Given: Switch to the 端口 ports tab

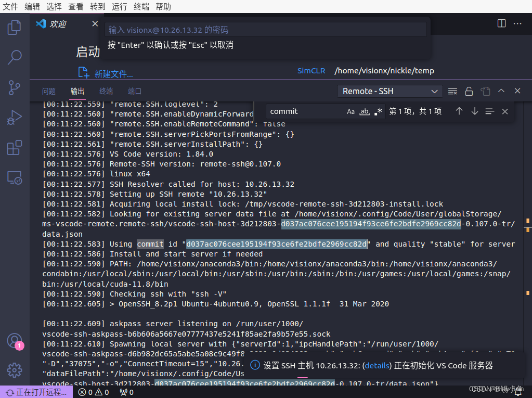Looking at the screenshot, I should [135, 91].
